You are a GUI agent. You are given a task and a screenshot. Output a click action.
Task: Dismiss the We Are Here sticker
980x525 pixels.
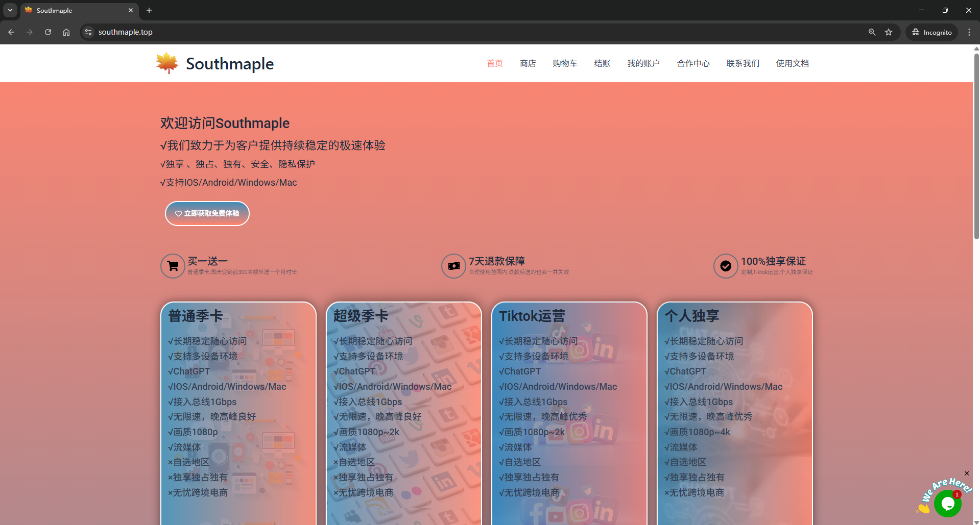tap(966, 473)
